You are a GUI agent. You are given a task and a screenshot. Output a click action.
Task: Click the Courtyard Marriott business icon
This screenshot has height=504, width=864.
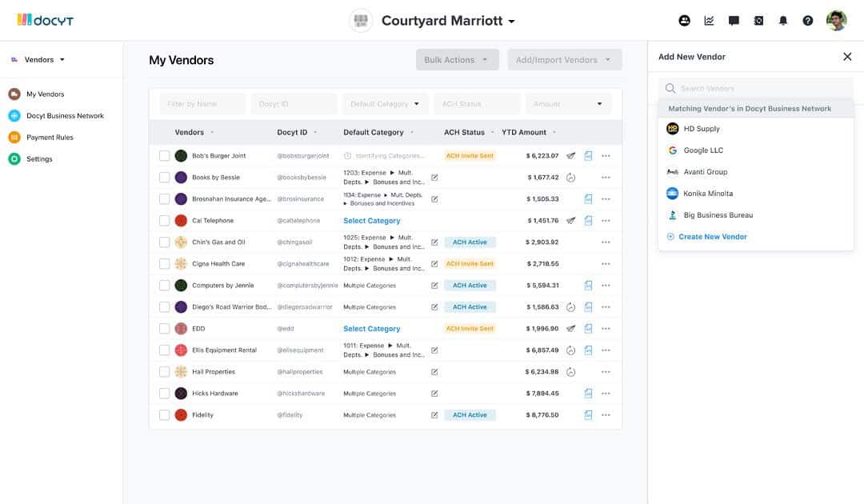point(361,21)
